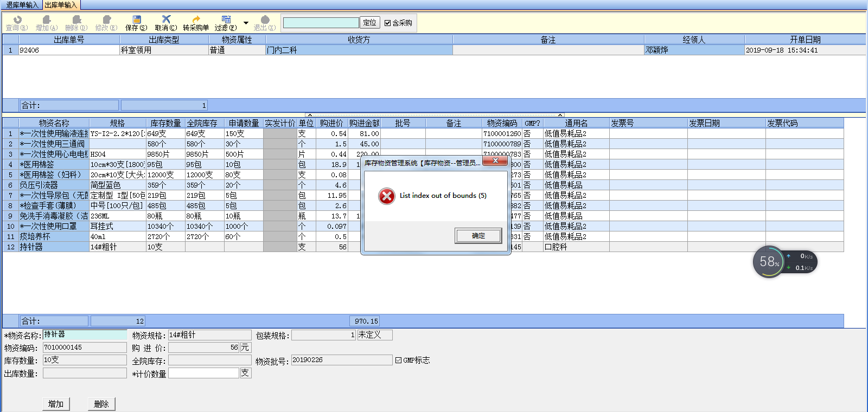Image resolution: width=868 pixels, height=412 pixels.
Task: Click the 出库类型 column header
Action: pos(164,40)
